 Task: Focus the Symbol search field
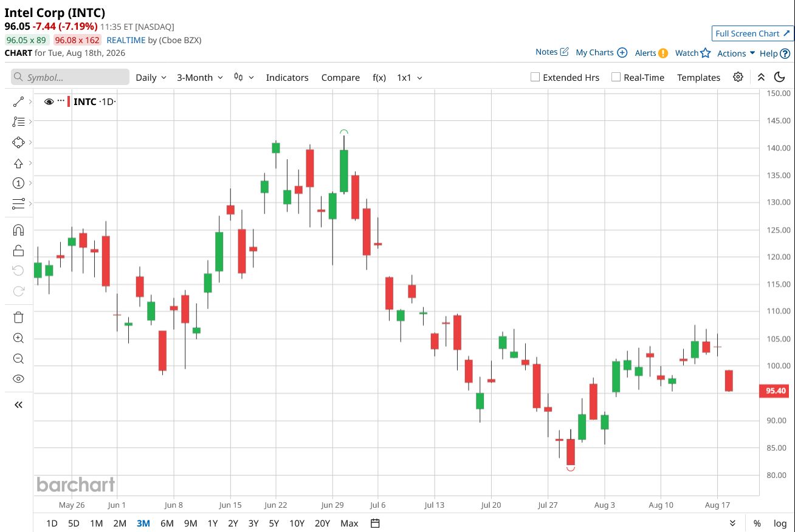[x=70, y=77]
